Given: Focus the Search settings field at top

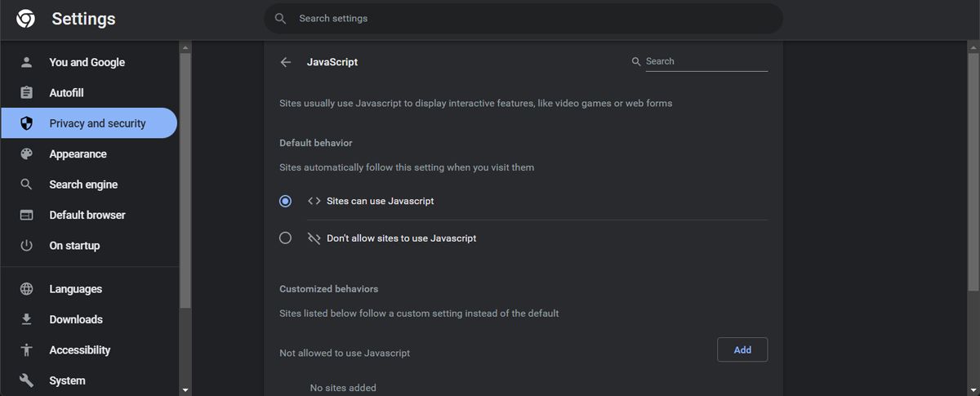Looking at the screenshot, I should (523, 18).
